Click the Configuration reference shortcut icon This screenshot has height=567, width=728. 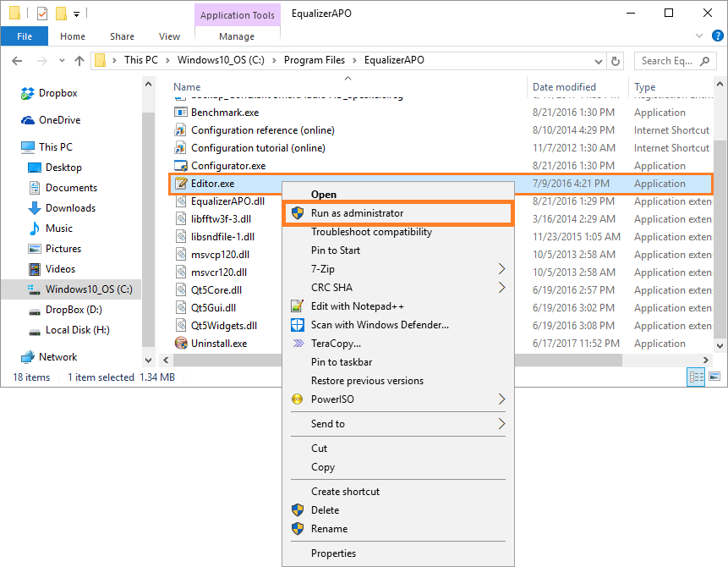[x=180, y=130]
